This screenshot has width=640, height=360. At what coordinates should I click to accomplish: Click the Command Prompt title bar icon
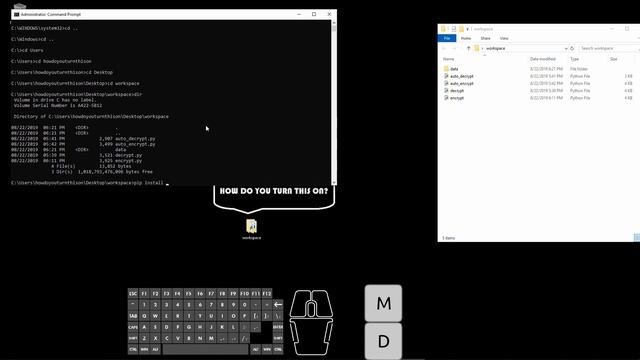click(x=16, y=14)
